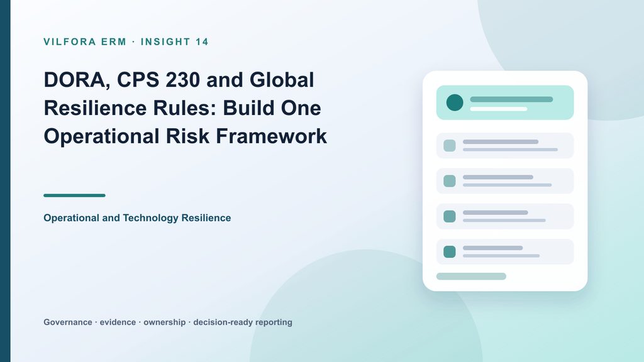Click the dark teal circle in the card header

[x=455, y=102]
